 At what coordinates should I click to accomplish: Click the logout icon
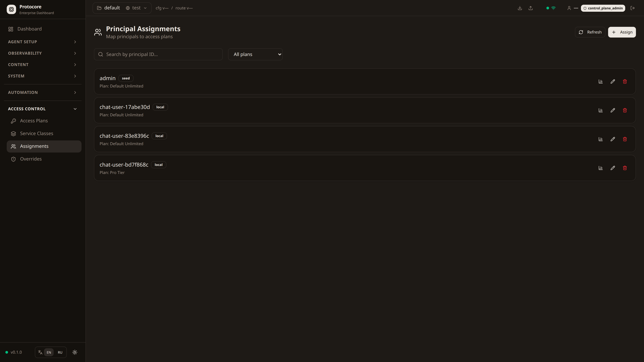(x=632, y=8)
